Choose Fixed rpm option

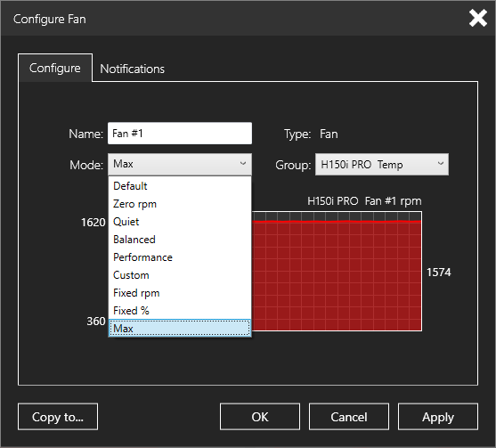tap(180, 293)
